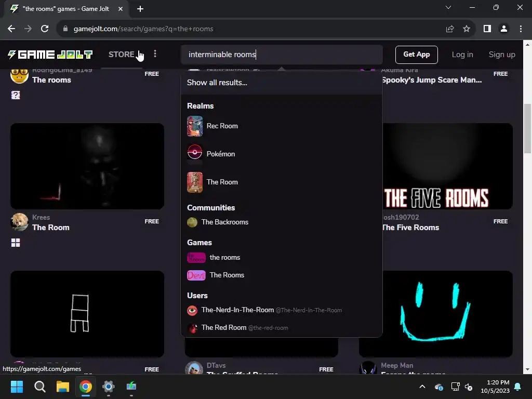Viewport: 532px width, 399px height.
Task: Open Chrome three-dot menu
Action: point(521,29)
